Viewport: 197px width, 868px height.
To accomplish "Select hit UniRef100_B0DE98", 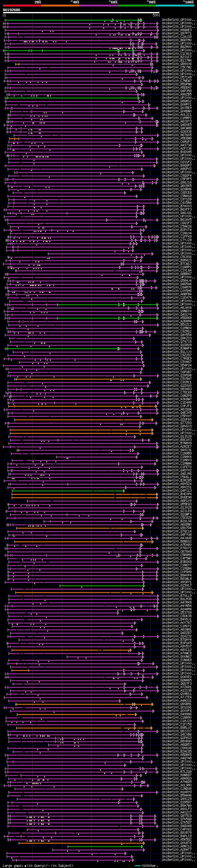I will pos(177,497).
